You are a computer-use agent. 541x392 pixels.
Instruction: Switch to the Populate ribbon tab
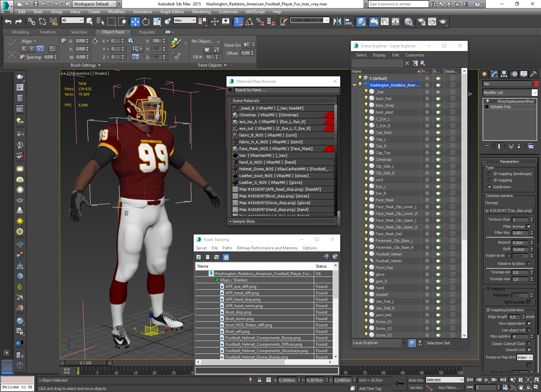click(x=147, y=32)
